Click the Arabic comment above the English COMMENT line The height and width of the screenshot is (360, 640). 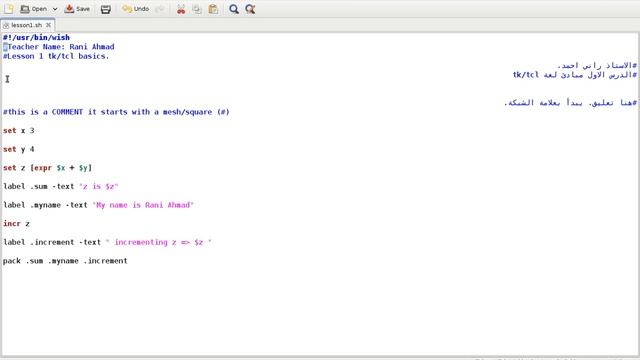[x=570, y=102]
